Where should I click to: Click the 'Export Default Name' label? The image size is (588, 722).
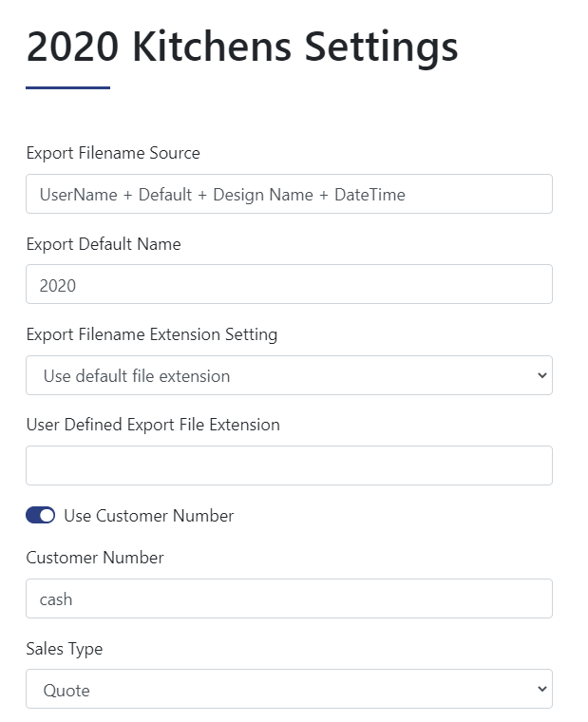click(104, 244)
